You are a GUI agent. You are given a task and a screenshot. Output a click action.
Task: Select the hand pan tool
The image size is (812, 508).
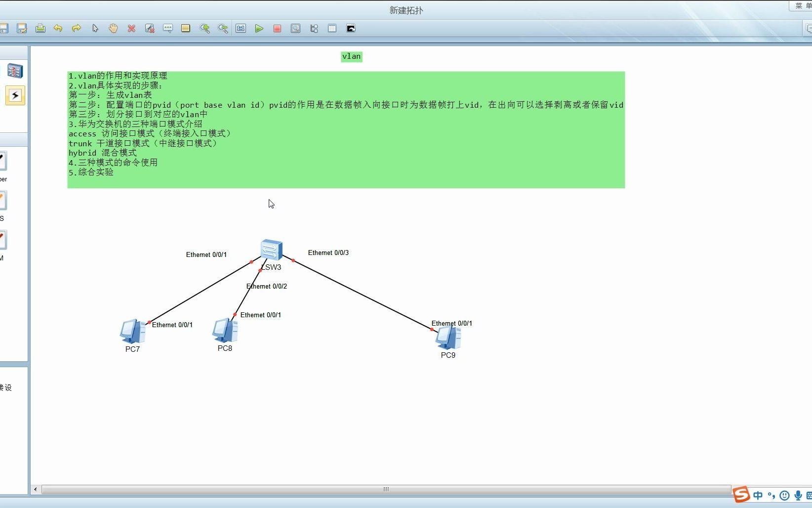pyautogui.click(x=113, y=28)
